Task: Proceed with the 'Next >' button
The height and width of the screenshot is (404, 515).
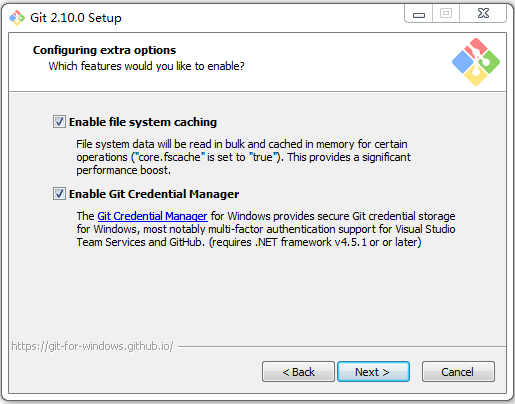Action: coord(373,372)
